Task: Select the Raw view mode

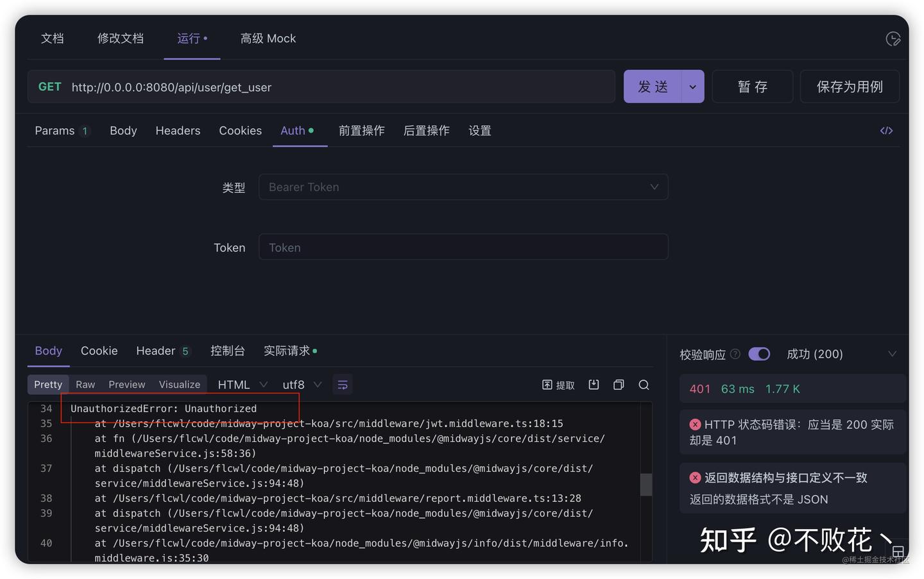Action: tap(85, 385)
